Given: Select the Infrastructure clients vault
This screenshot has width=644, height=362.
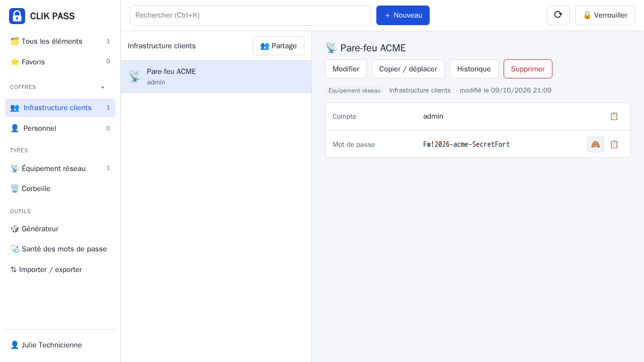Looking at the screenshot, I should pos(60,108).
